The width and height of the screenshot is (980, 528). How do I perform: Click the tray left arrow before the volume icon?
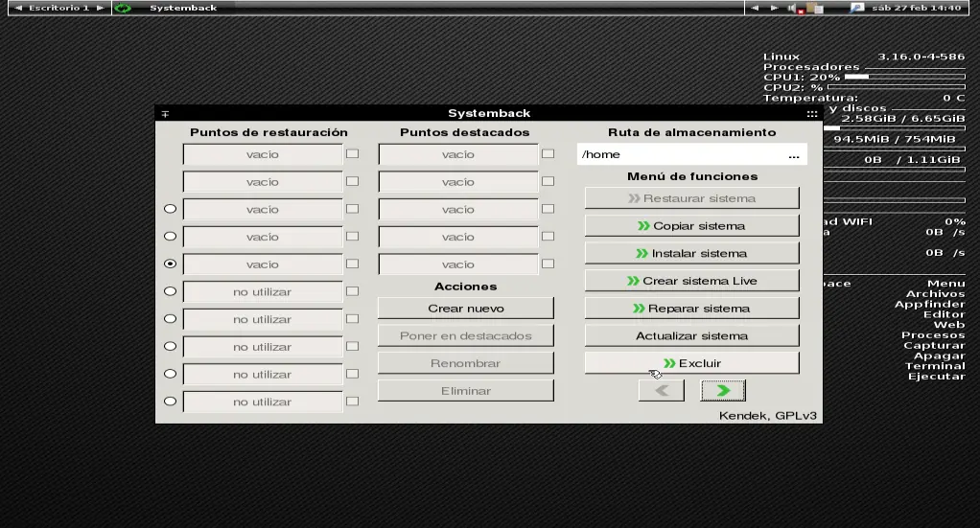click(x=755, y=8)
